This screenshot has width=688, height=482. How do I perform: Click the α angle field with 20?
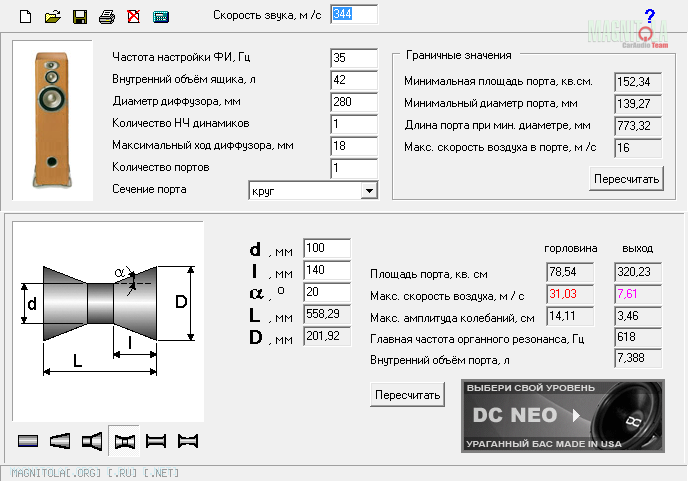(x=327, y=292)
